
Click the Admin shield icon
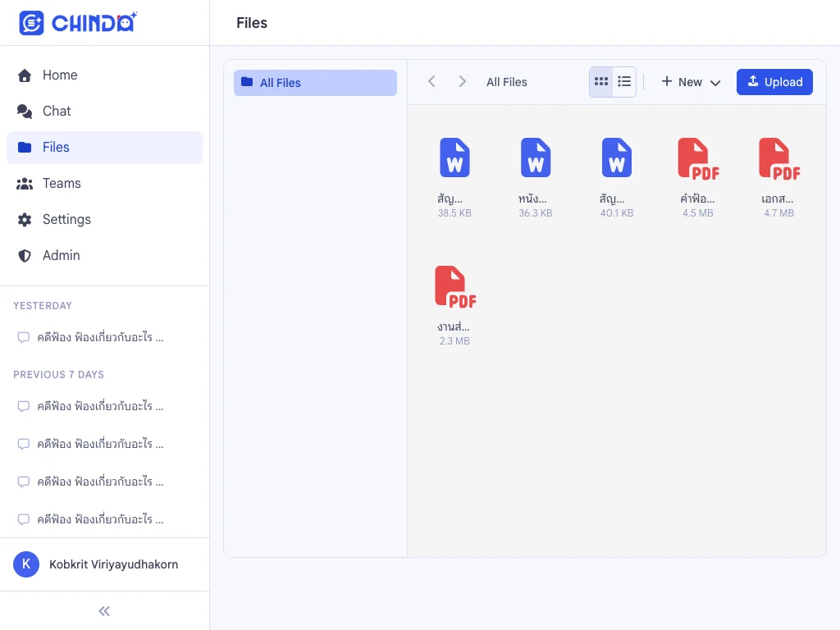25,256
